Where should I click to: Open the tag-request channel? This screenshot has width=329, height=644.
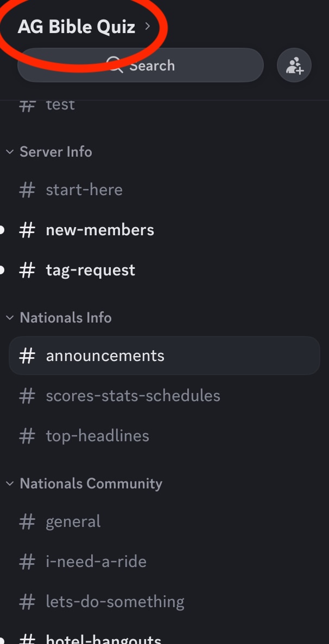pos(91,270)
